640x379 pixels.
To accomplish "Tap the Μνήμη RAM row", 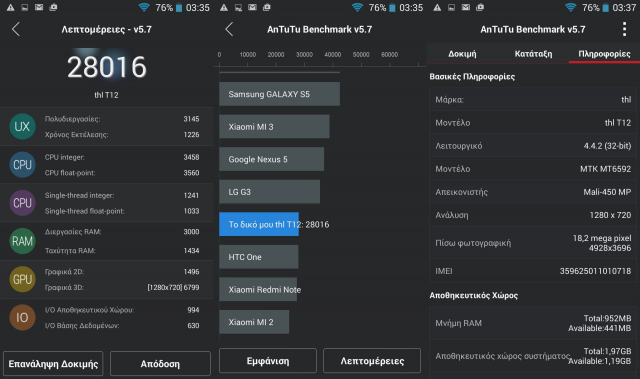I will coord(533,323).
